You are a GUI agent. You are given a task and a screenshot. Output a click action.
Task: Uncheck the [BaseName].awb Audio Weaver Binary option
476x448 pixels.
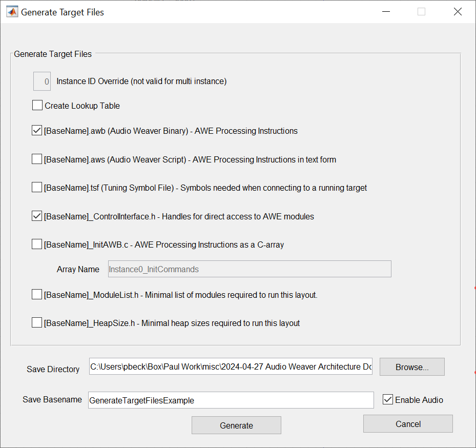tap(37, 131)
